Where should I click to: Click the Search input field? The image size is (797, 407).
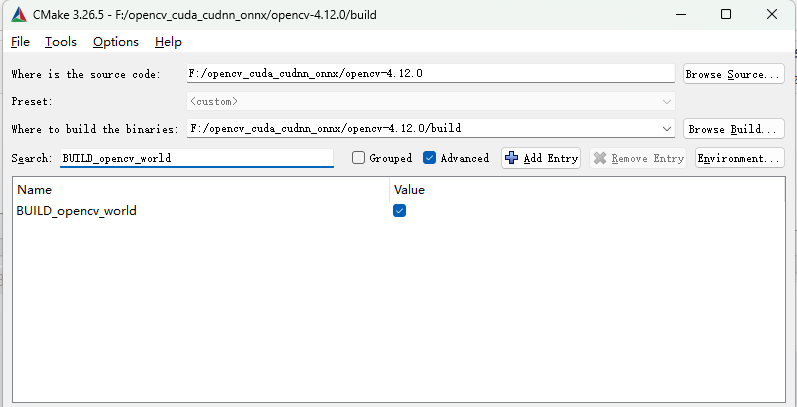click(196, 158)
